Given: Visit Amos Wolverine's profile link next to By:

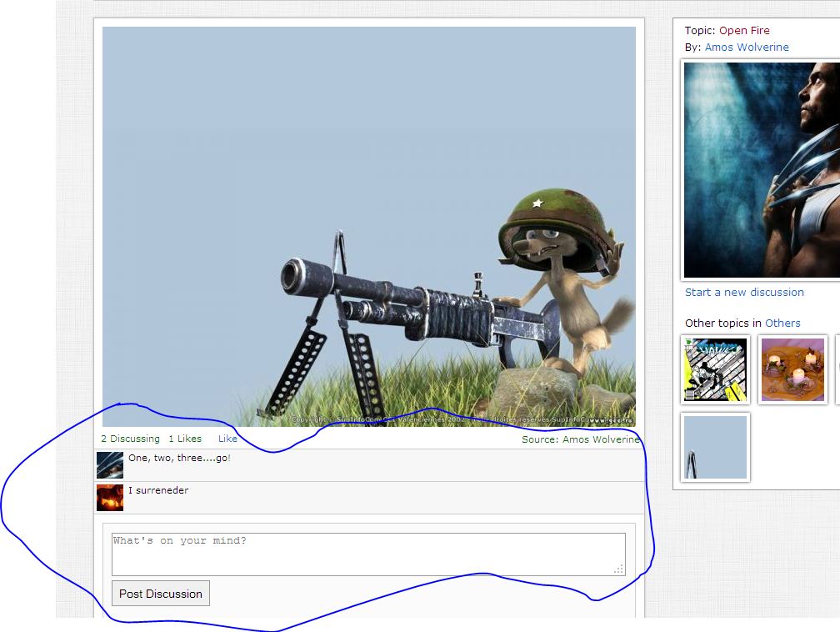Looking at the screenshot, I should tap(747, 48).
